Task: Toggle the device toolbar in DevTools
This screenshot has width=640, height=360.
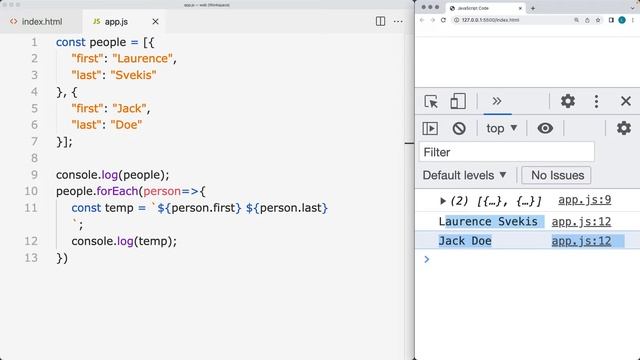Action: tap(458, 101)
